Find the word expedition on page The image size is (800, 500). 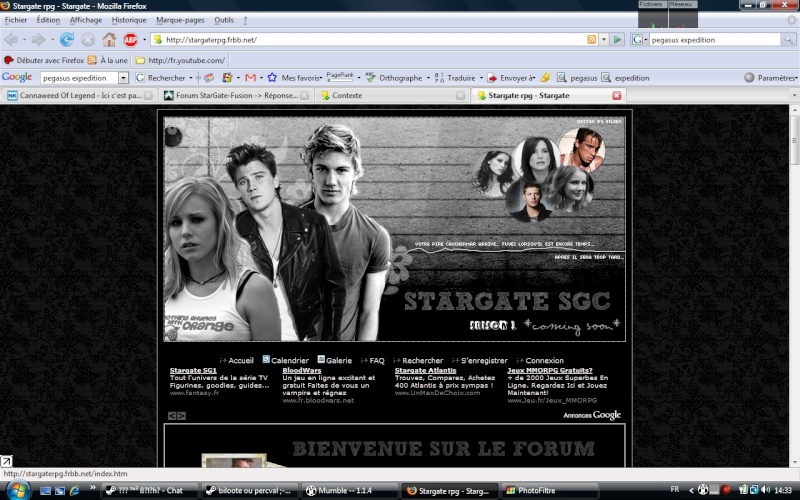(x=626, y=78)
